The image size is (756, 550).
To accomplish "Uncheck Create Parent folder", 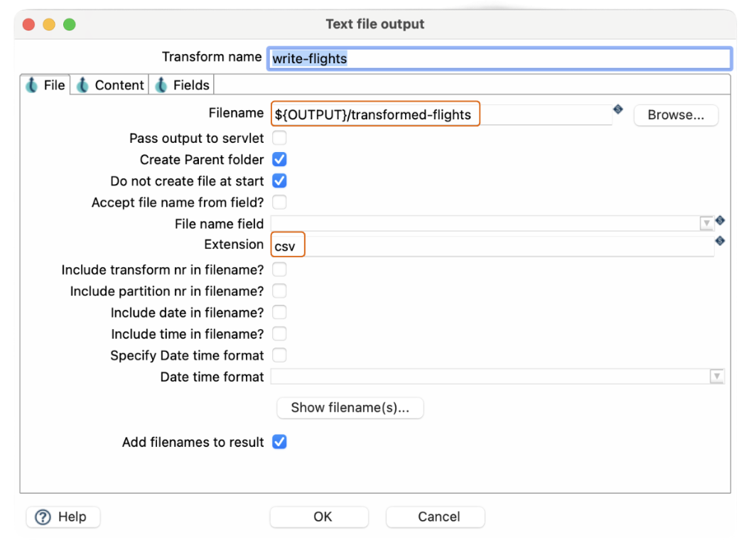I will pos(280,159).
